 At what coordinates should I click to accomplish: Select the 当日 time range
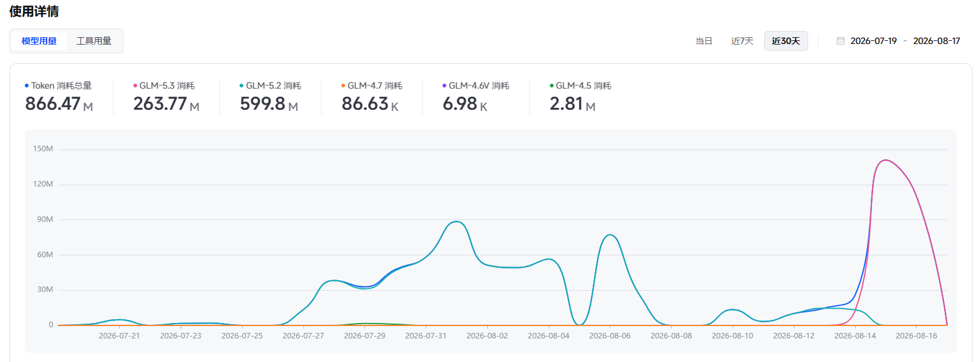pyautogui.click(x=704, y=41)
